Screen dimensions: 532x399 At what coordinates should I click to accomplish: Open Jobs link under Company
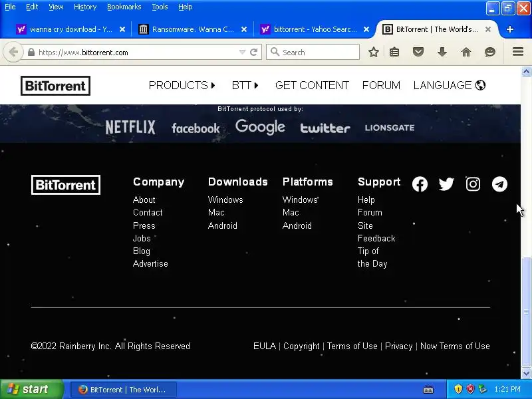(x=142, y=238)
